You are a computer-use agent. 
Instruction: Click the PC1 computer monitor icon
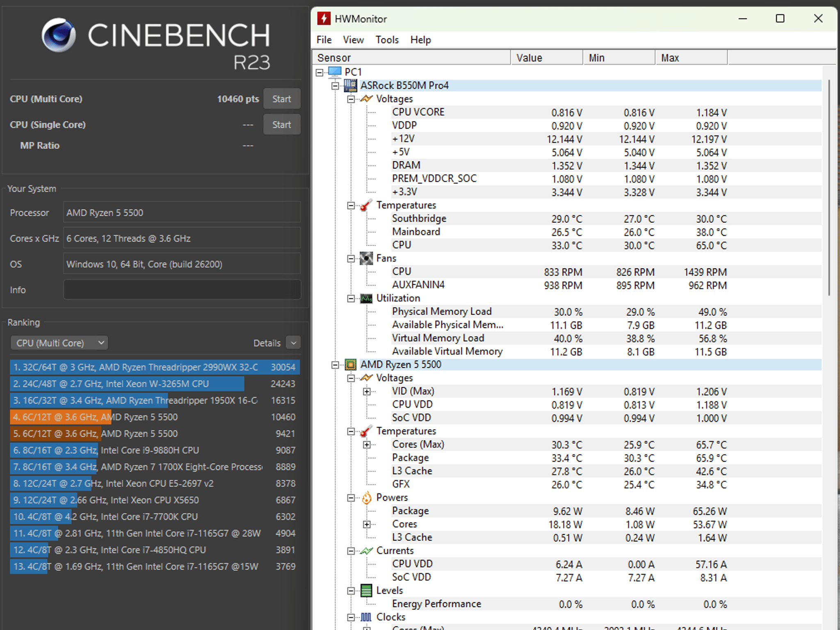click(x=335, y=72)
